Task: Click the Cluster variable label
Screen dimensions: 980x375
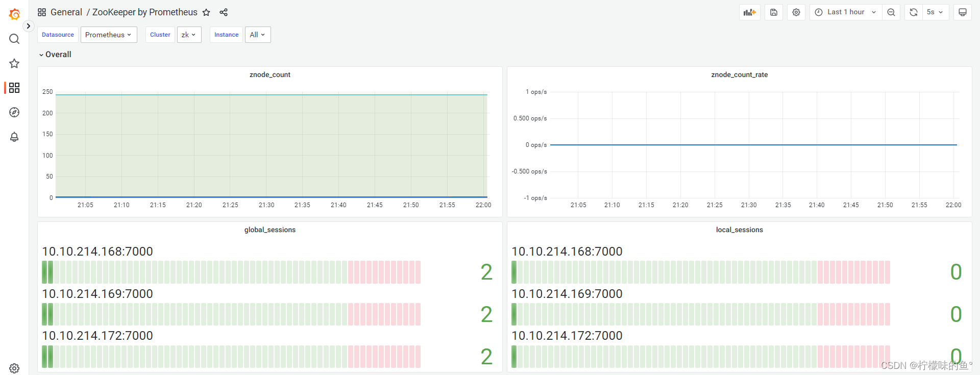Action: pos(160,35)
